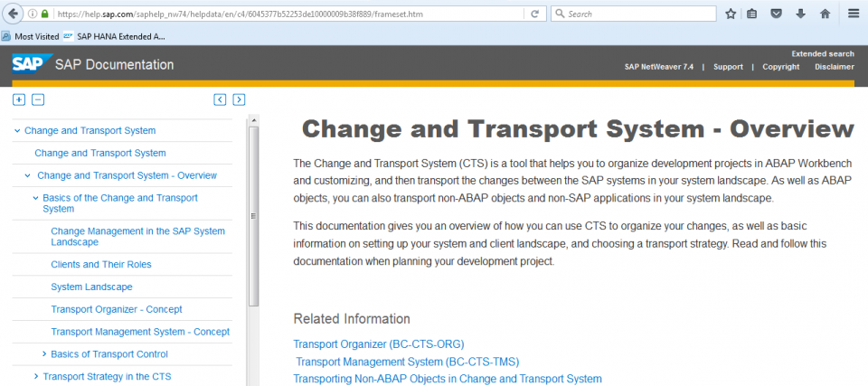Reload the page with the refresh icon

[x=534, y=14]
